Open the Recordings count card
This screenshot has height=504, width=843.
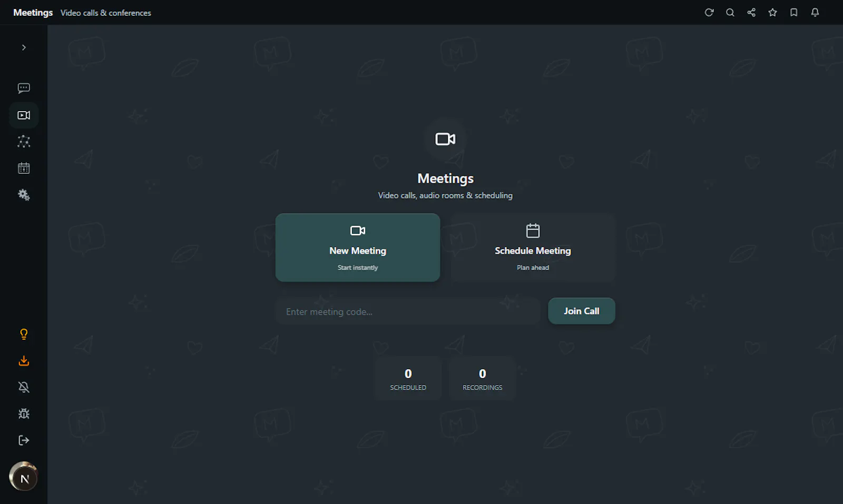pos(482,379)
